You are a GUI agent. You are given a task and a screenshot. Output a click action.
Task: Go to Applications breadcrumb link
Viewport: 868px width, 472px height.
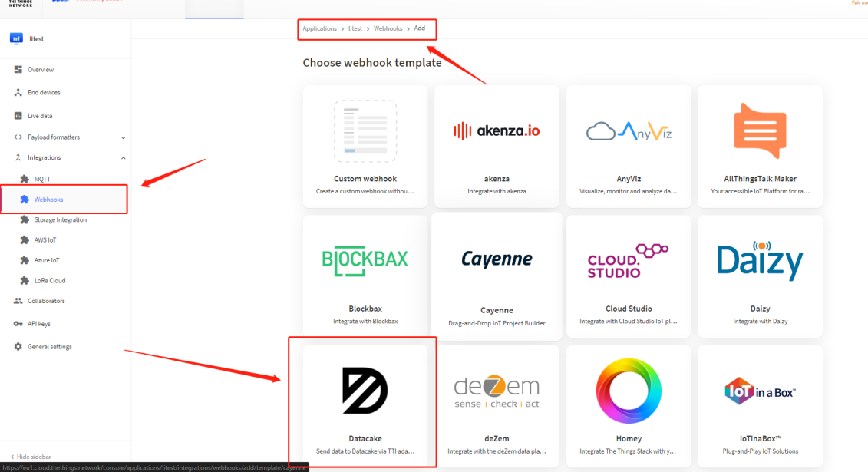click(x=319, y=28)
